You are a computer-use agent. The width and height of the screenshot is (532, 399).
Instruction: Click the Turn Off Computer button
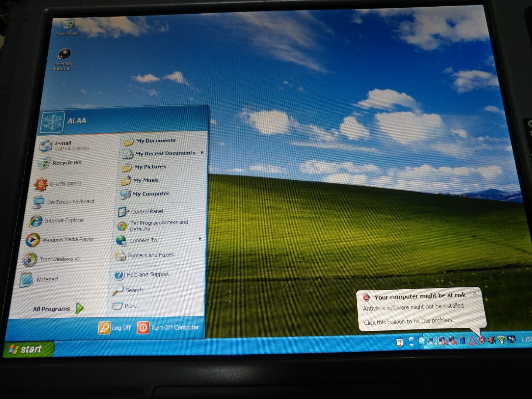(x=168, y=327)
